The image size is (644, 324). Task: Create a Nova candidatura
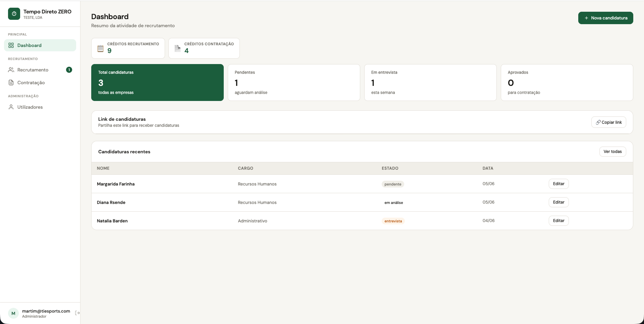point(605,18)
